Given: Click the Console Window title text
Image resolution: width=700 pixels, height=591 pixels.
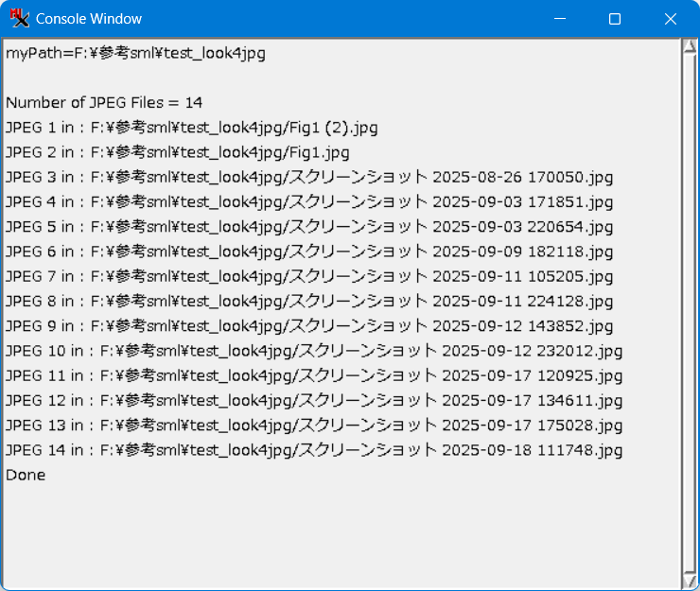Looking at the screenshot, I should [89, 19].
